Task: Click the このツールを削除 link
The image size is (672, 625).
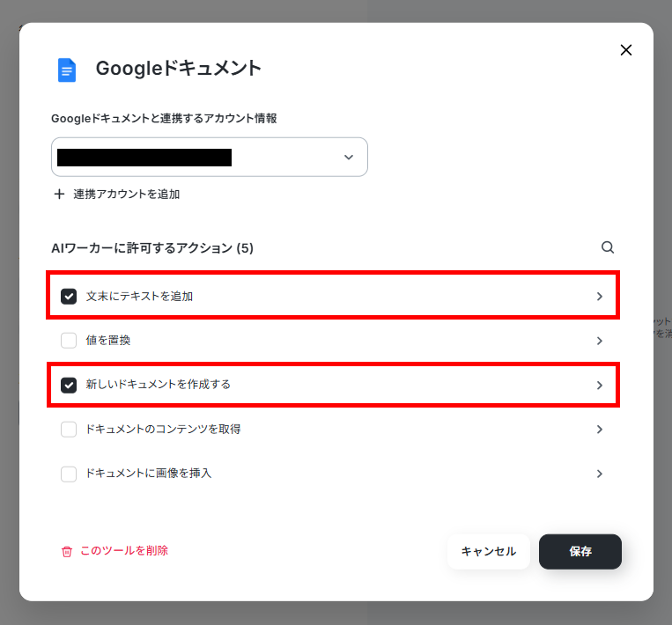Action: [124, 550]
